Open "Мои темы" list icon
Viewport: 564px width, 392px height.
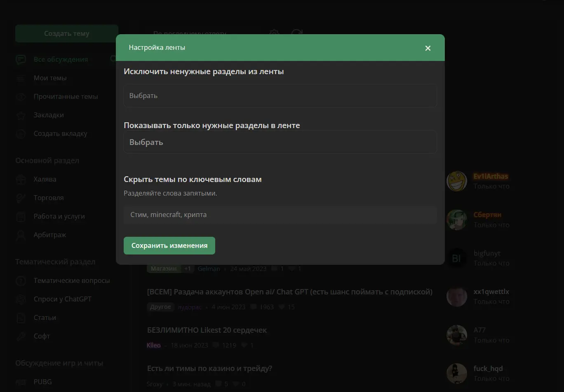(x=21, y=78)
